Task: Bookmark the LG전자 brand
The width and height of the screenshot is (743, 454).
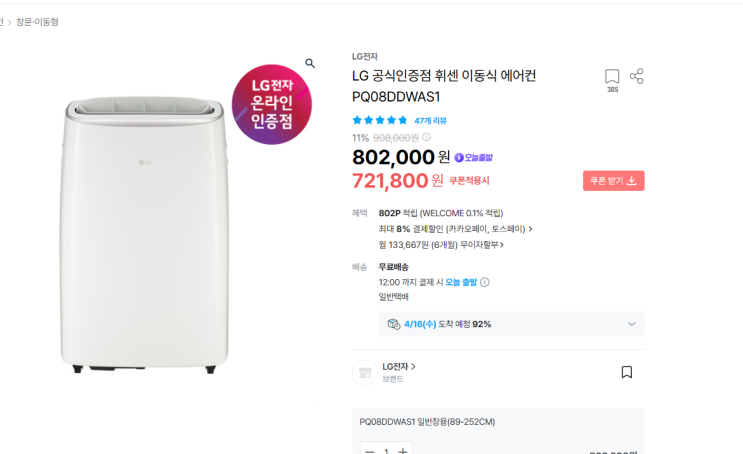Action: coord(627,372)
